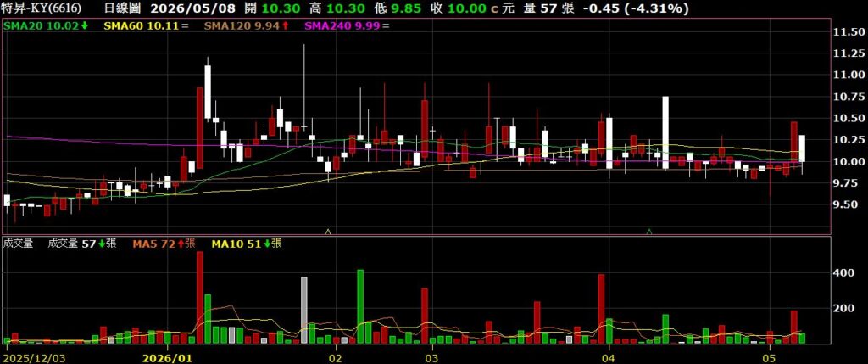Click the MA5 72 red up arrow
This screenshot has width=868, height=364.
(x=181, y=244)
